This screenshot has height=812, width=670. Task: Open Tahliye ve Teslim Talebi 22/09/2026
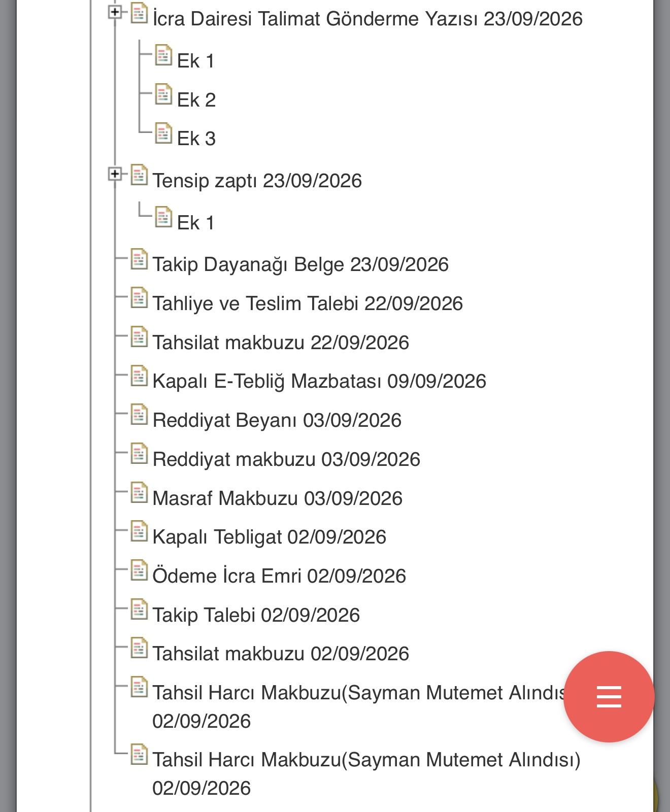click(308, 303)
